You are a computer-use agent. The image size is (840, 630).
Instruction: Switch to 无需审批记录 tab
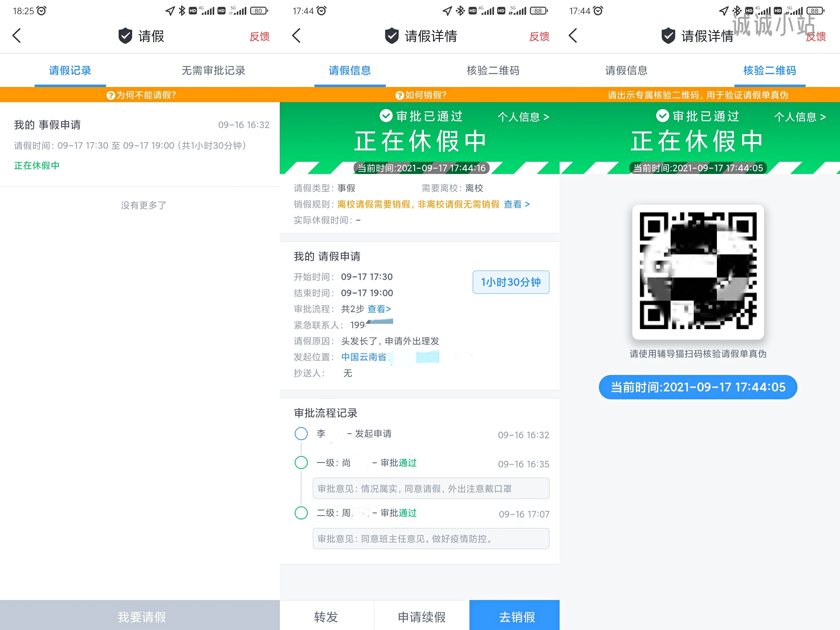213,71
